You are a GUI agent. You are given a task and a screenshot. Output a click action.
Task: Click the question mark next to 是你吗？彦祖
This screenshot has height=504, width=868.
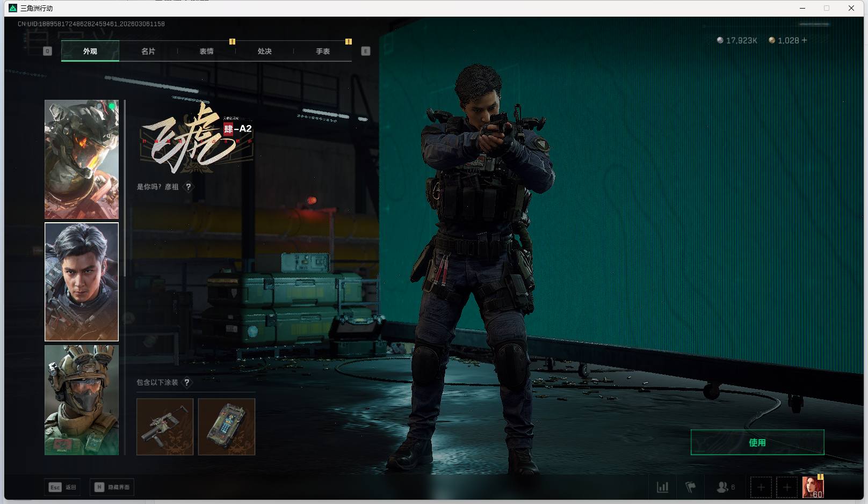click(x=188, y=187)
